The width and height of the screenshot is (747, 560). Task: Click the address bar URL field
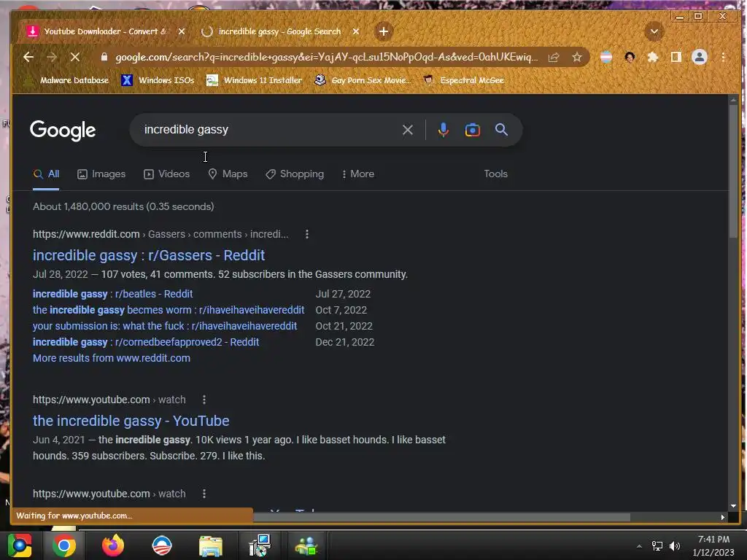click(x=326, y=57)
